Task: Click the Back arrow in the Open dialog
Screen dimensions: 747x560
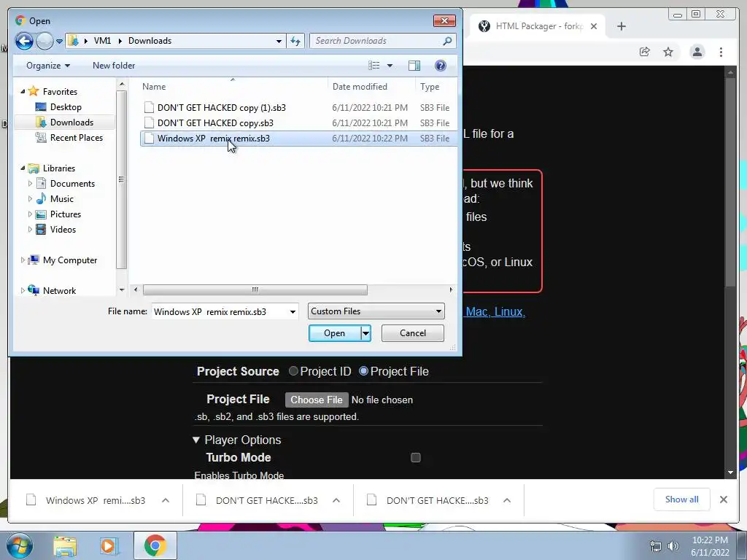Action: coord(24,41)
